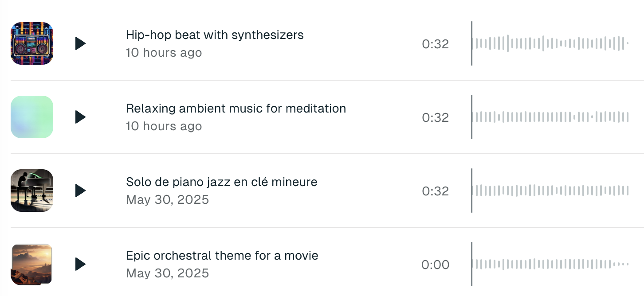Play the Relaxing ambient music track
Viewport: 644px width, 296px height.
pos(80,117)
